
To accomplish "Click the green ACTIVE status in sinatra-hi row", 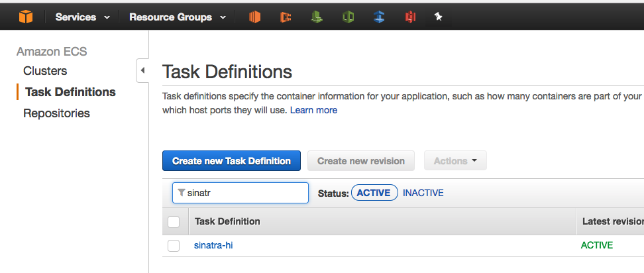I will [597, 245].
